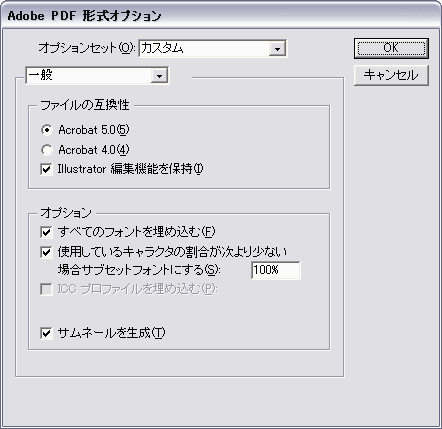This screenshot has height=429, width=442.
Task: Open the オプションセット combo box showing カスタム
Action: pyautogui.click(x=212, y=49)
